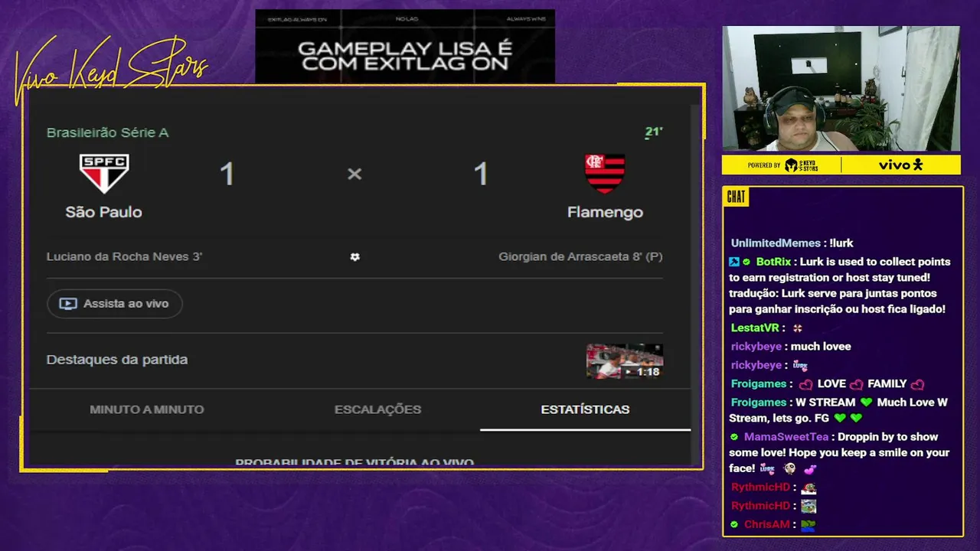
Task: Click the ExitLag banner advertisement
Action: [x=405, y=46]
